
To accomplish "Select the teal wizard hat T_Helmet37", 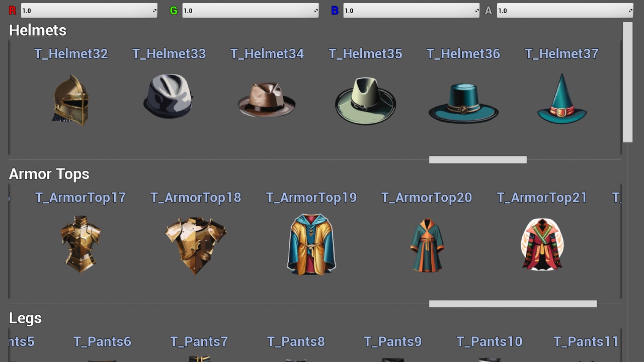I will [562, 99].
